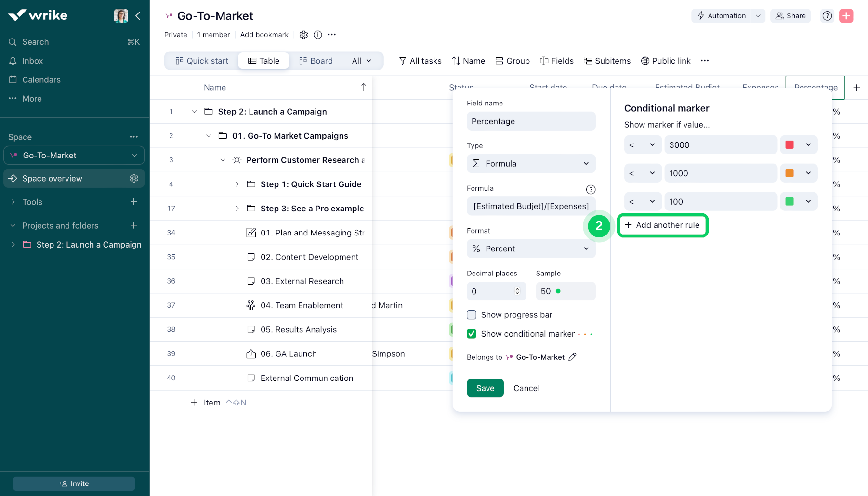
Task: Open the space info icon
Action: point(318,35)
